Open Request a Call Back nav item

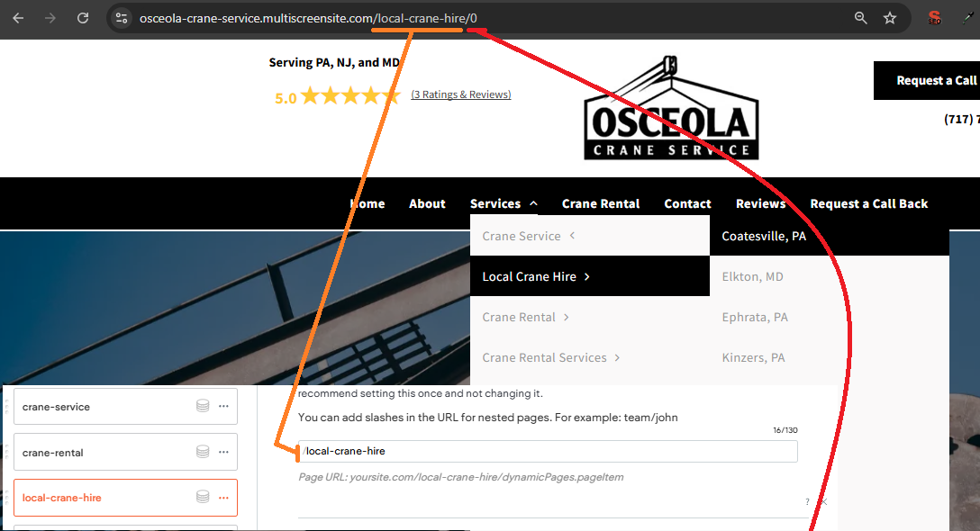(868, 203)
